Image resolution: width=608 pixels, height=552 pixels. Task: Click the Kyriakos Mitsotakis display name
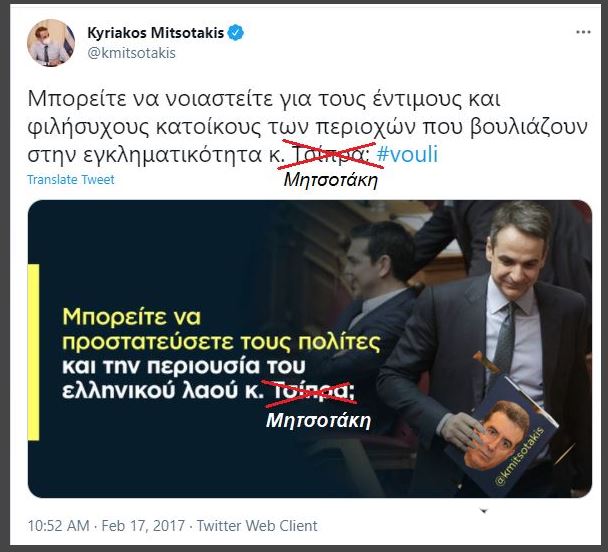coord(156,33)
